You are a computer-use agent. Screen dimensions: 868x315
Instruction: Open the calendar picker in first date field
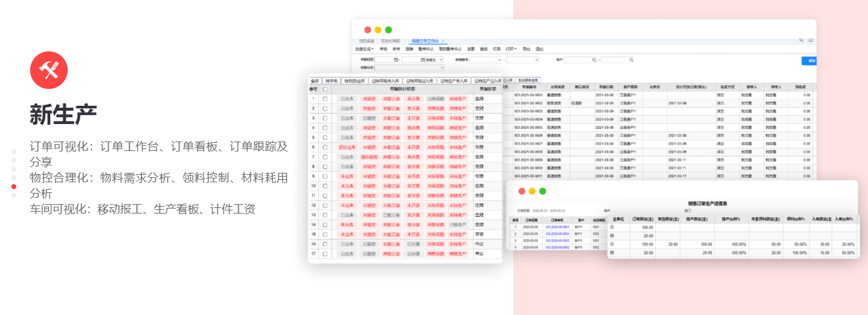point(395,60)
